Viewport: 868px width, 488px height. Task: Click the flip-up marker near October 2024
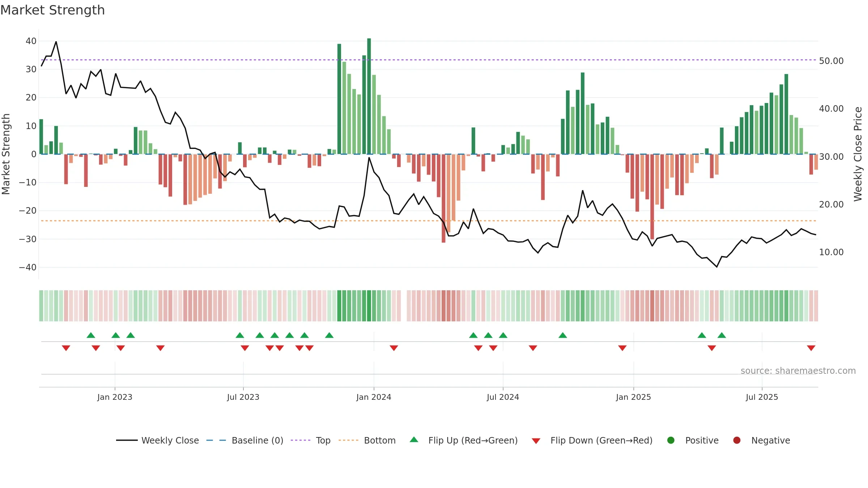coord(563,335)
